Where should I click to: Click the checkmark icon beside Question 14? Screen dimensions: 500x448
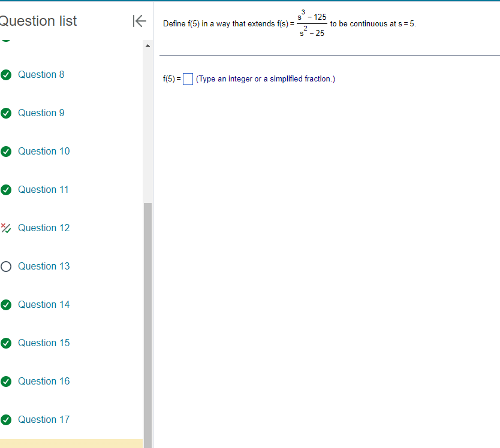coord(7,304)
